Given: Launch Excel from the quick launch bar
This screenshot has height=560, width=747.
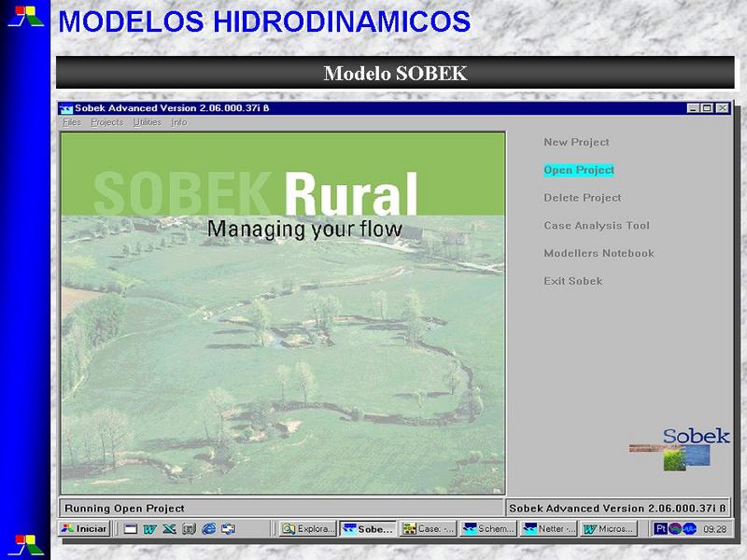Looking at the screenshot, I should (169, 529).
